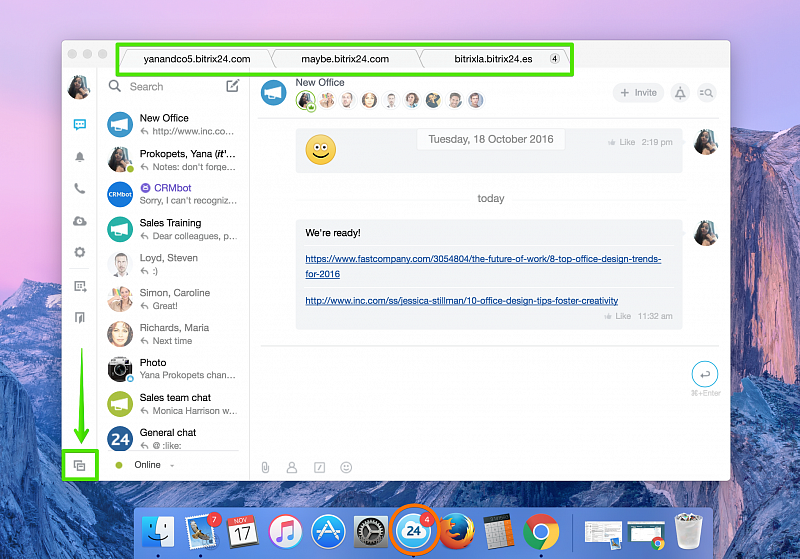Click the yellow smiley emoji in message
The height and width of the screenshot is (559, 800).
(320, 149)
